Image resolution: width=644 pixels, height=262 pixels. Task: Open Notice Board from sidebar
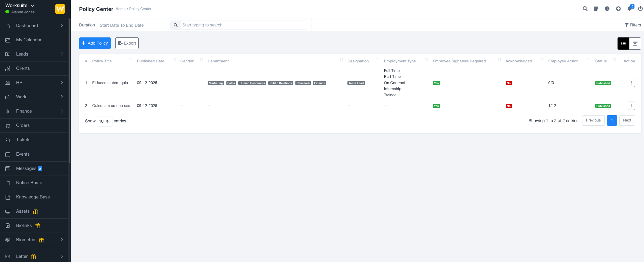point(29,183)
